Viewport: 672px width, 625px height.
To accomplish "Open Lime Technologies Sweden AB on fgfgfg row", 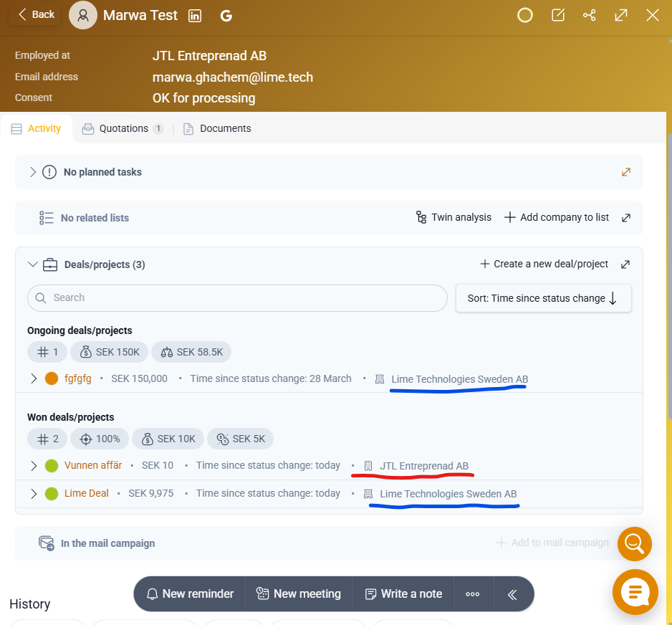I will pyautogui.click(x=459, y=379).
